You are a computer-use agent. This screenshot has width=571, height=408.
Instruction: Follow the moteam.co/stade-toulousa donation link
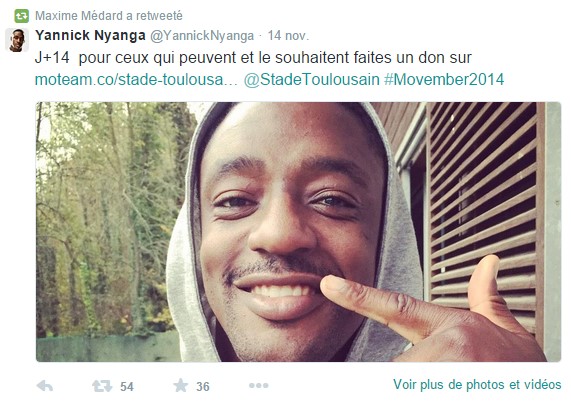[x=136, y=79]
